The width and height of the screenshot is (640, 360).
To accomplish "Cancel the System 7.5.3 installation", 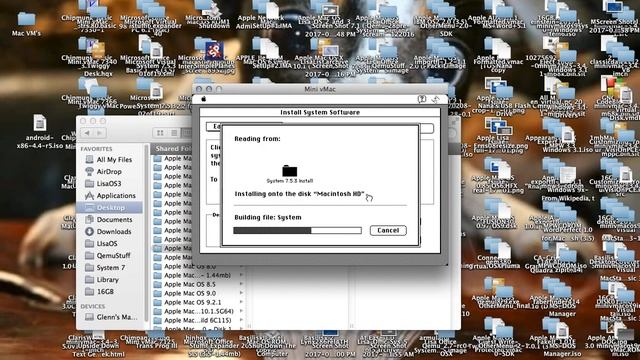I will click(388, 230).
